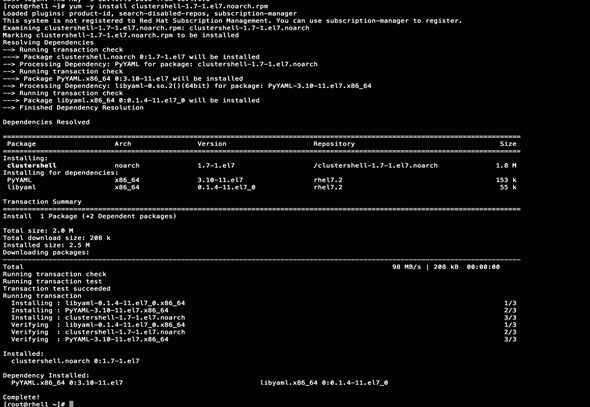Click the 'Processing Dependency: libyaml-0.so.2' line
Screen dimensions: 590x407
[187, 86]
